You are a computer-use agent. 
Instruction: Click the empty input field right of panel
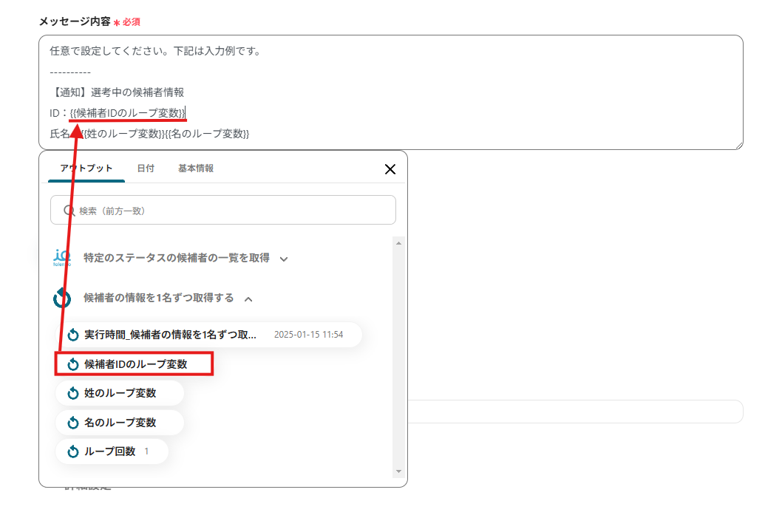pos(576,412)
